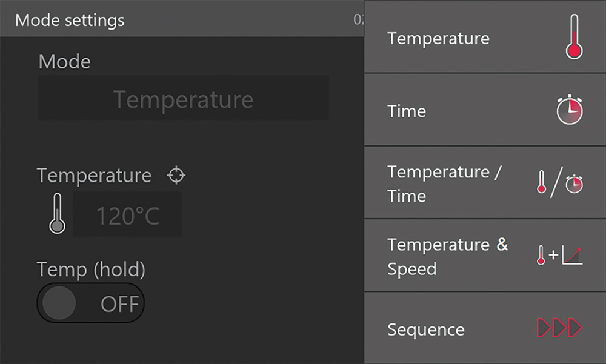Viewport: 606px width, 364px height.
Task: Click the OFF label on the hold toggle
Action: coord(119,303)
